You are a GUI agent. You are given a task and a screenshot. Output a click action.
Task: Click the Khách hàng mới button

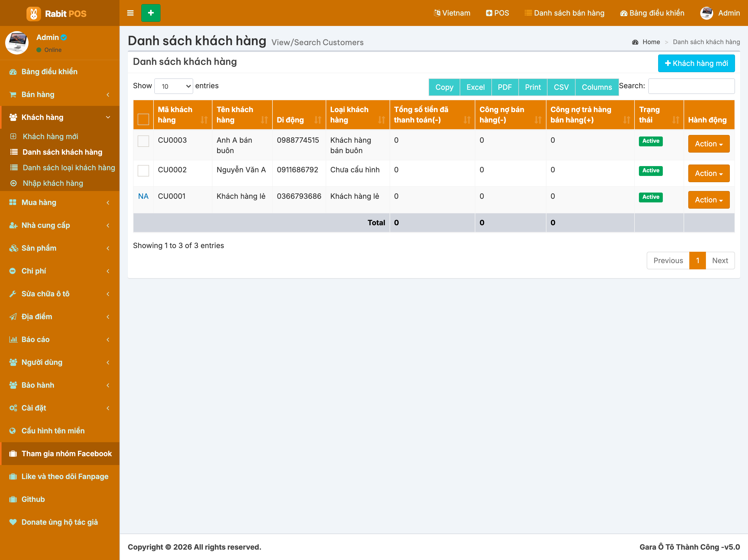696,63
